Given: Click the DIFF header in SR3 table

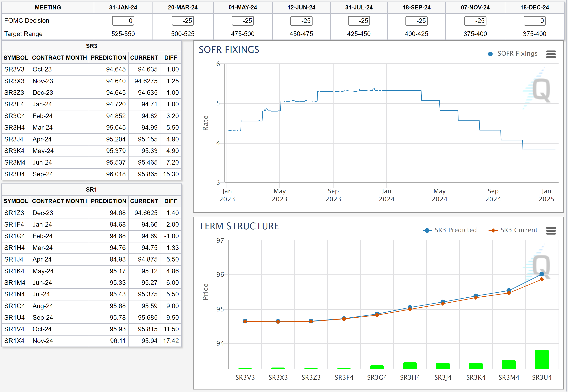Looking at the screenshot, I should pyautogui.click(x=170, y=58).
